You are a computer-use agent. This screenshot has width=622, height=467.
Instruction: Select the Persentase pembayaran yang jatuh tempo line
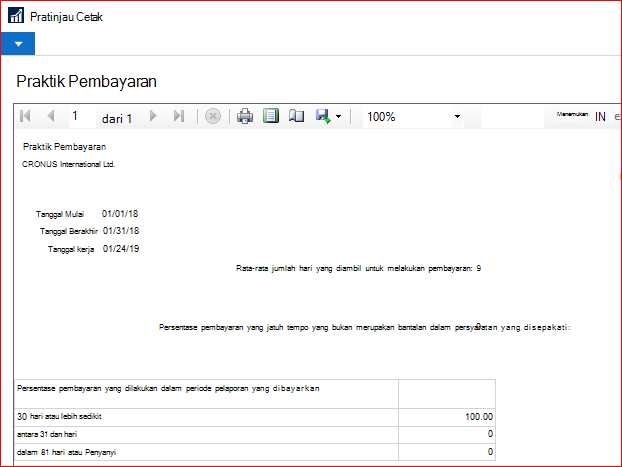coord(365,327)
